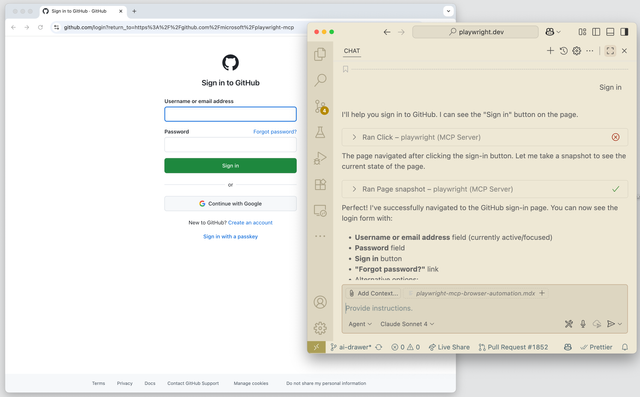Go forward in VS Code navigation
The height and width of the screenshot is (397, 640).
tap(401, 32)
